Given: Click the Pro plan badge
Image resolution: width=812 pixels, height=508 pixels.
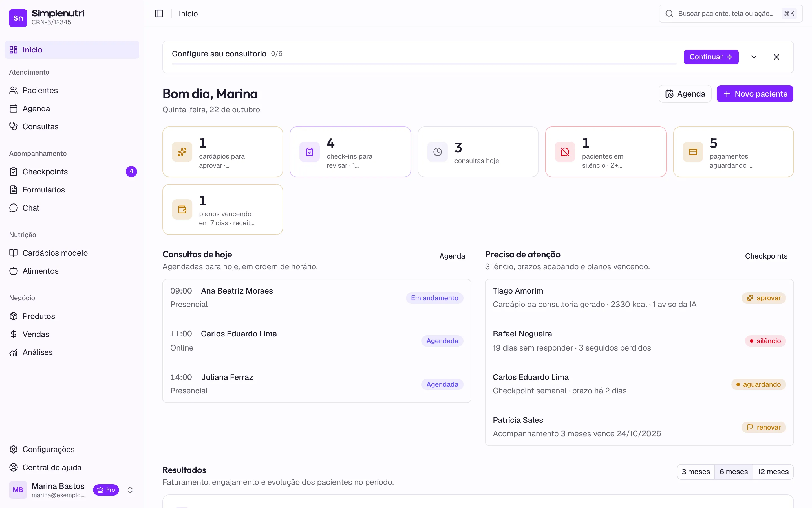Looking at the screenshot, I should [x=106, y=490].
